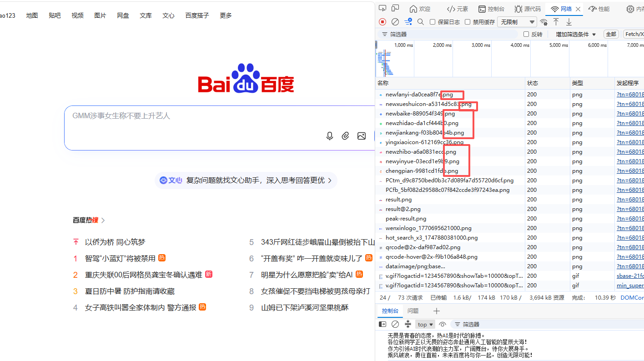644x361 pixels.
Task: Open hot search 夏日防中暑 防护指南请收藏
Action: [x=130, y=291]
